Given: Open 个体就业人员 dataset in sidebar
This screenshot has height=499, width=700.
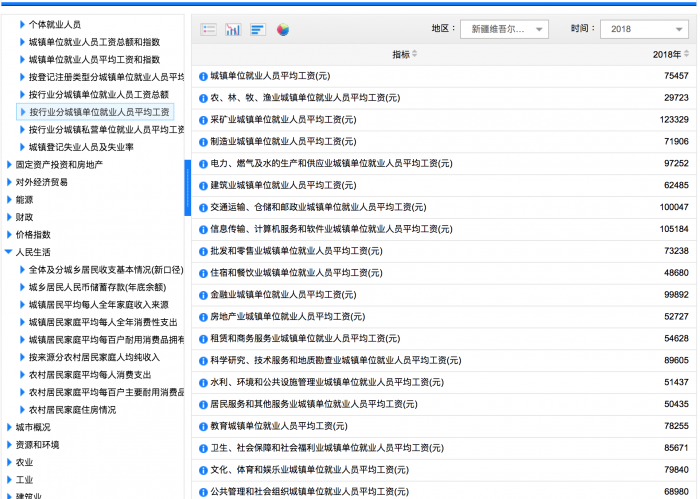Looking at the screenshot, I should (55, 24).
